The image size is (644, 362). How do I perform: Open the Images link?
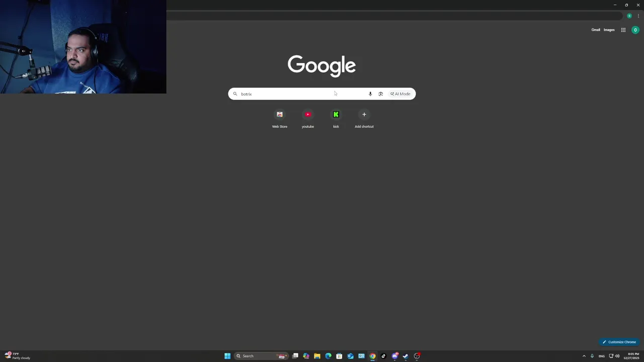(x=609, y=30)
